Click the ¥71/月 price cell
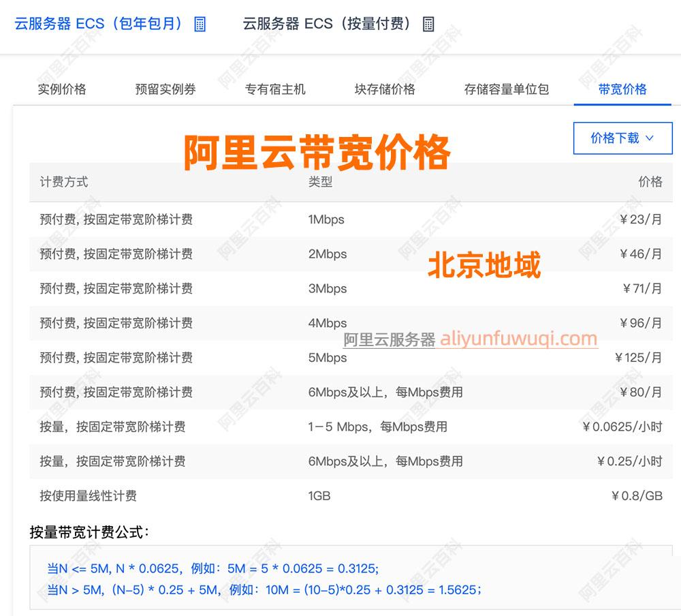The image size is (681, 616). click(x=642, y=289)
